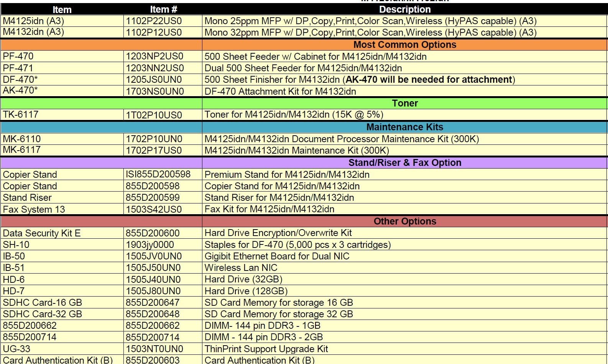Click the PF-470 item cell
This screenshot has width=608, height=364.
pos(18,56)
